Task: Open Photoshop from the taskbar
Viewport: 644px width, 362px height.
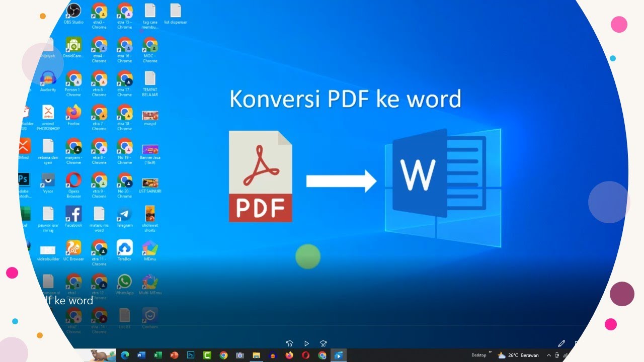Action: tap(191, 355)
